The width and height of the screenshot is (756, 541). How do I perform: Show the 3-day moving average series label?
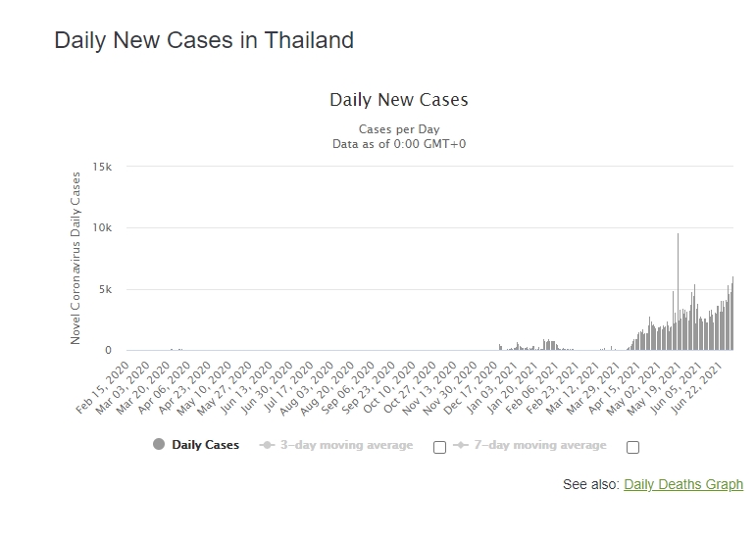346,445
